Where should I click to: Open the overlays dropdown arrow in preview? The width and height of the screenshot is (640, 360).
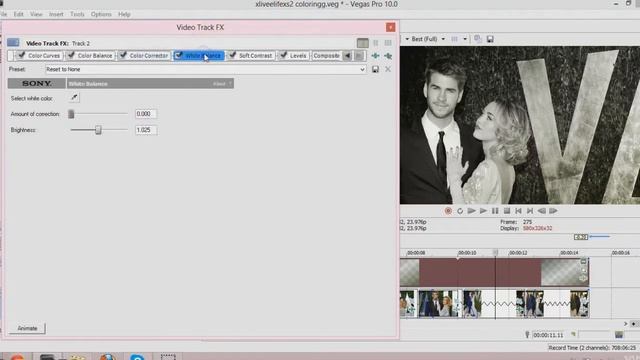[465, 39]
